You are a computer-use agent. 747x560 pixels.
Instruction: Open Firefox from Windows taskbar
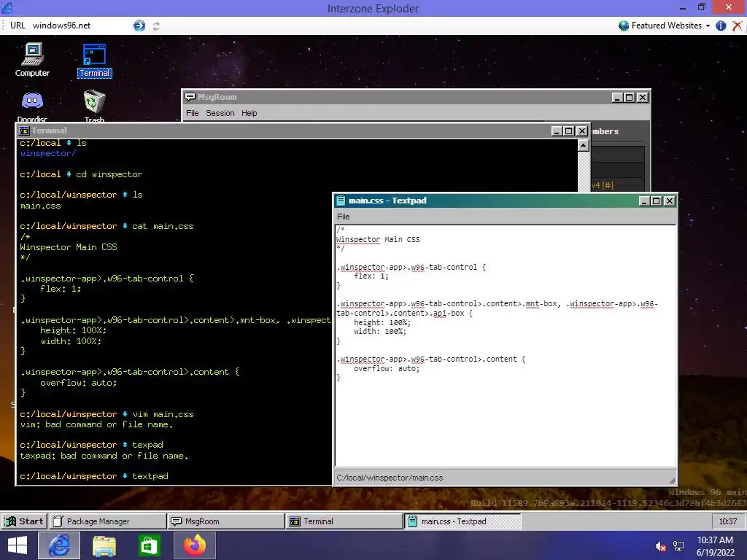pyautogui.click(x=194, y=545)
